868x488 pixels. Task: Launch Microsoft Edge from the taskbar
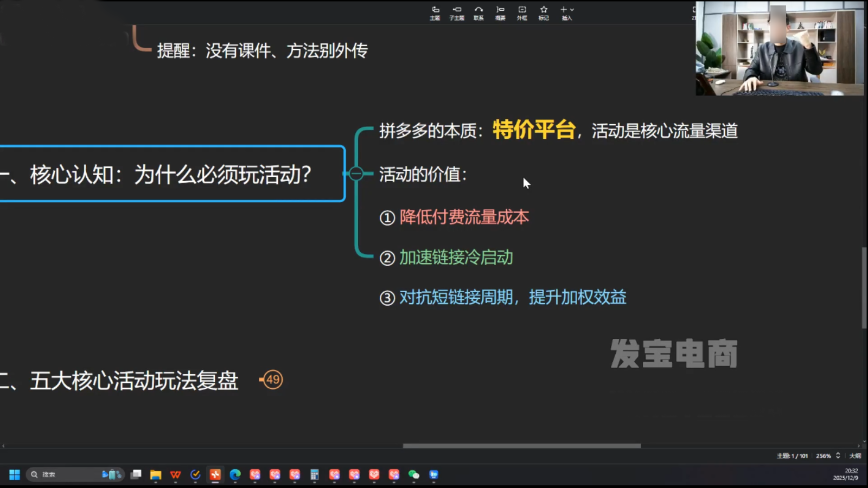(x=234, y=474)
